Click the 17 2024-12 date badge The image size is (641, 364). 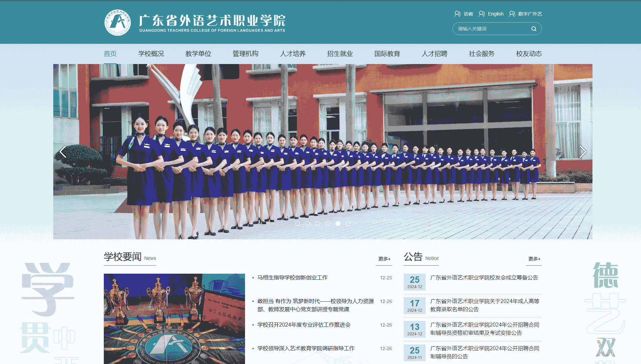click(415, 306)
